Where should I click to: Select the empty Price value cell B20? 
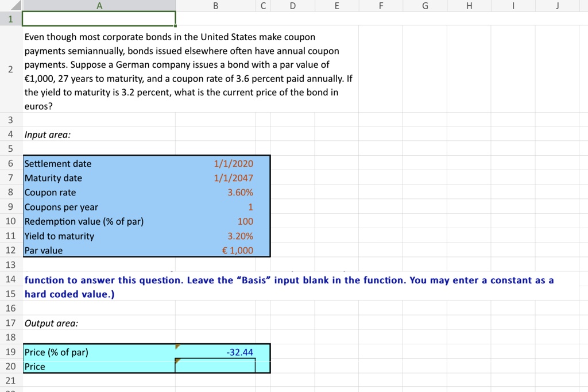[215, 366]
